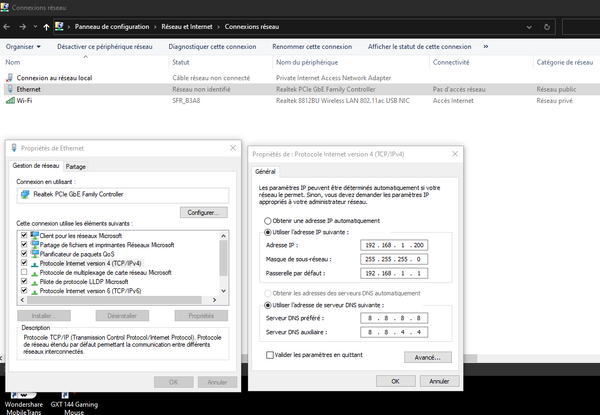The width and height of the screenshot is (600, 415).
Task: Click Connexions réseau breadcrumb
Action: pyautogui.click(x=252, y=27)
